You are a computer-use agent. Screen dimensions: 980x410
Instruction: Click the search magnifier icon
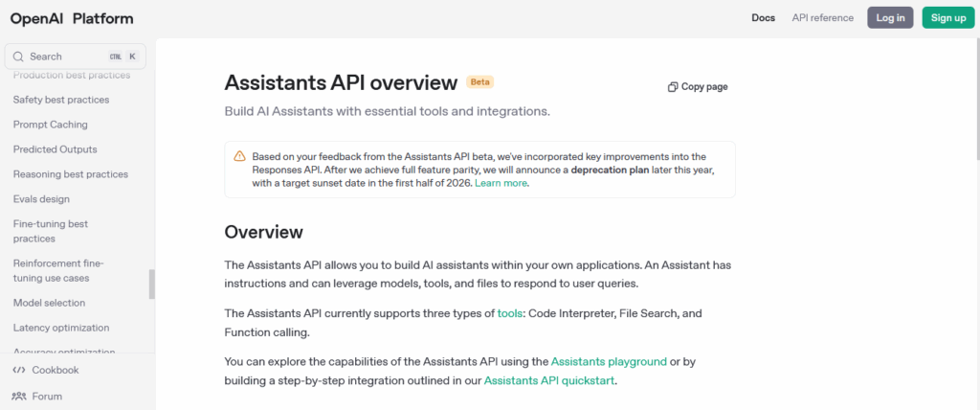click(x=18, y=57)
